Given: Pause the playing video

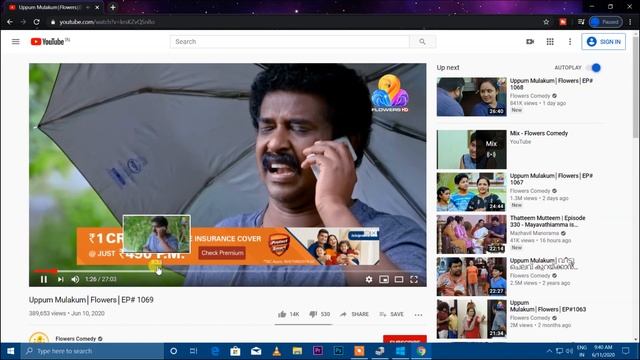Looking at the screenshot, I should point(44,279).
